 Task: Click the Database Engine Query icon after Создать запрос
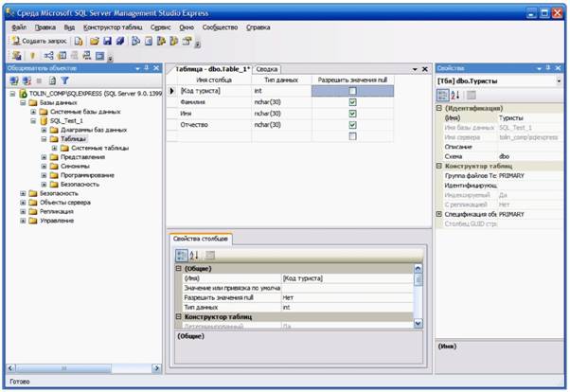[x=79, y=41]
